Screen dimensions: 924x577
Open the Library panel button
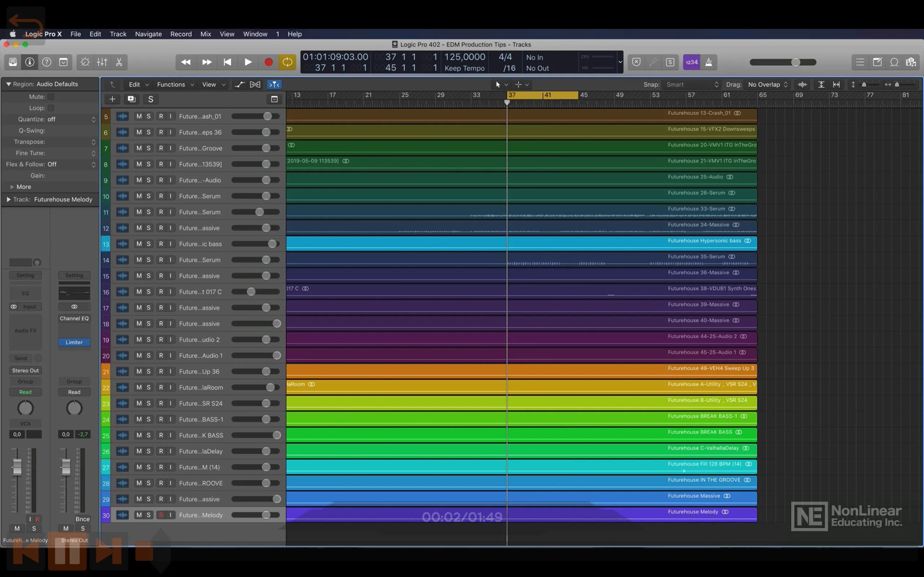click(x=13, y=62)
